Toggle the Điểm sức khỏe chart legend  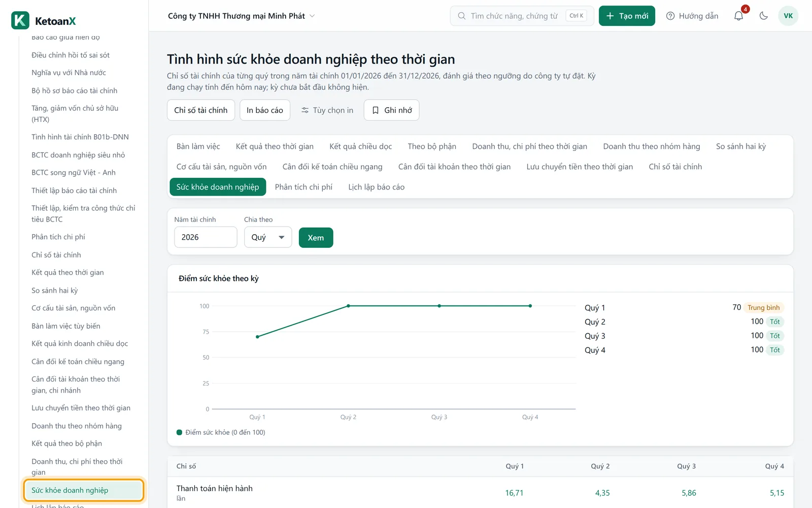pyautogui.click(x=221, y=432)
